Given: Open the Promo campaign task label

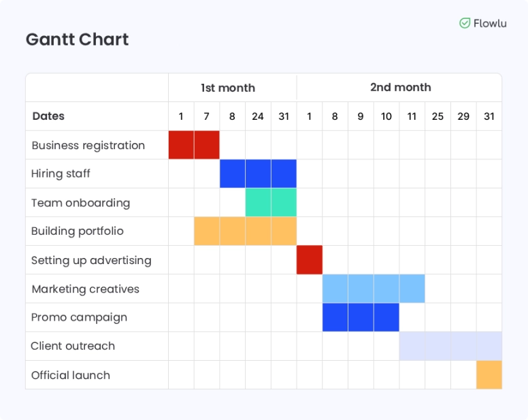Looking at the screenshot, I should (79, 317).
